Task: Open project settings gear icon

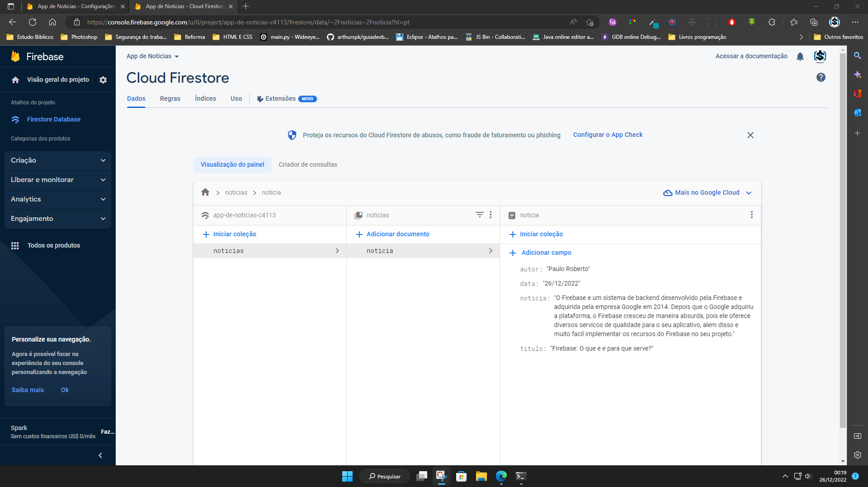Action: 103,80
